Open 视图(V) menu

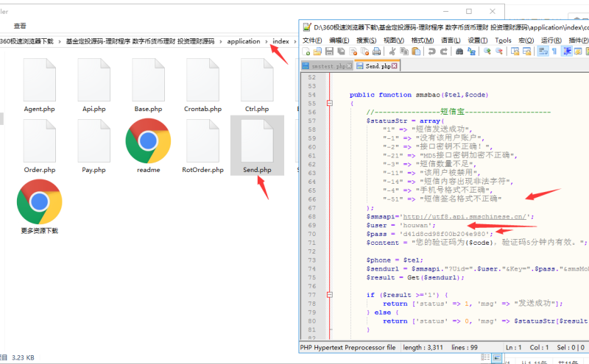pos(394,40)
